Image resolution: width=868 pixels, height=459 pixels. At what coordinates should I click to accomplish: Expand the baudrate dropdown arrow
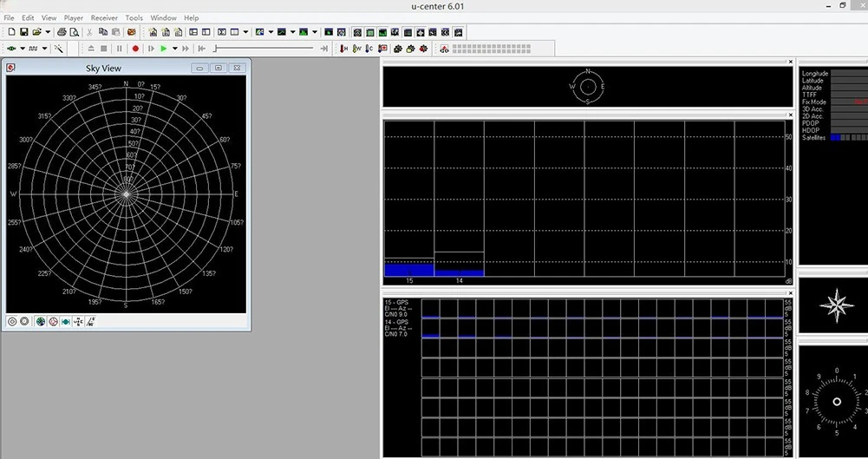tap(45, 49)
